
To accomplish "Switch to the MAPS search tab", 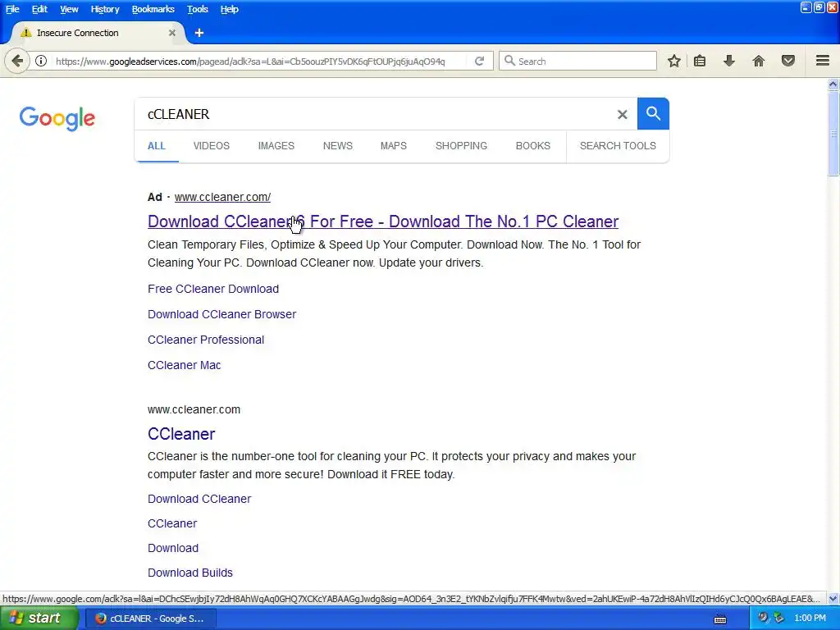I will [x=394, y=146].
